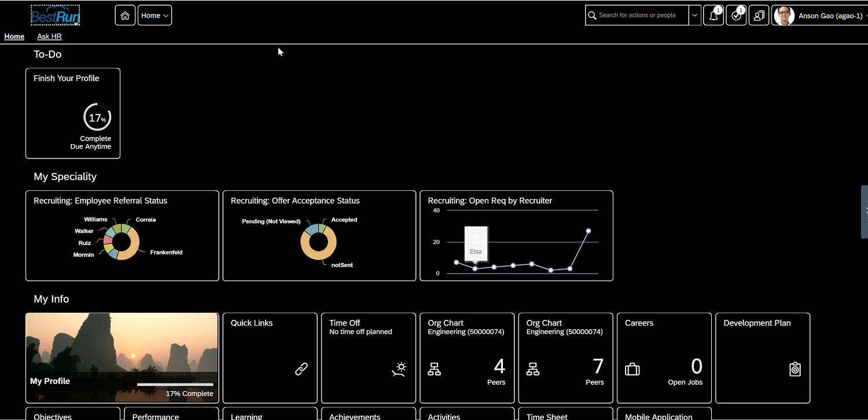
Task: Click the Development Plan target icon
Action: [x=795, y=369]
